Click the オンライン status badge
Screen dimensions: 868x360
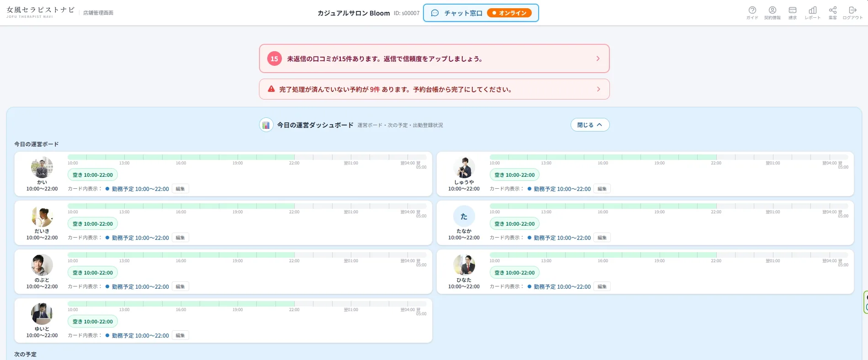[509, 13]
